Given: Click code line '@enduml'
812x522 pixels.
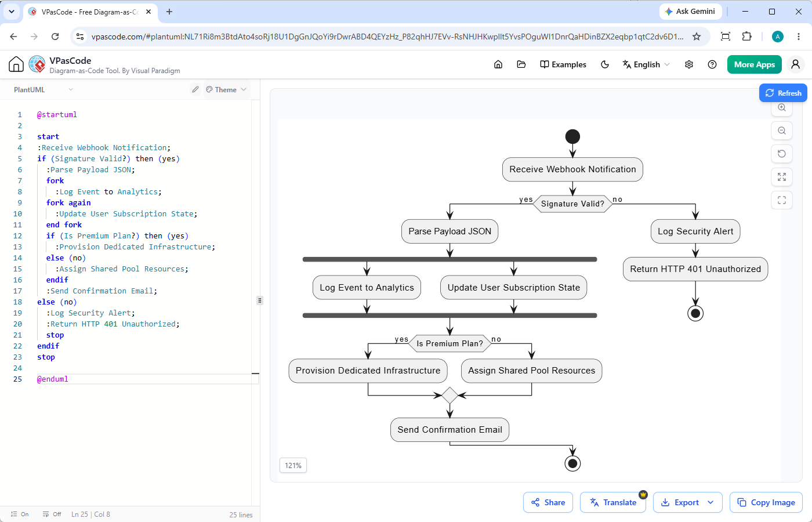Looking at the screenshot, I should pos(52,379).
